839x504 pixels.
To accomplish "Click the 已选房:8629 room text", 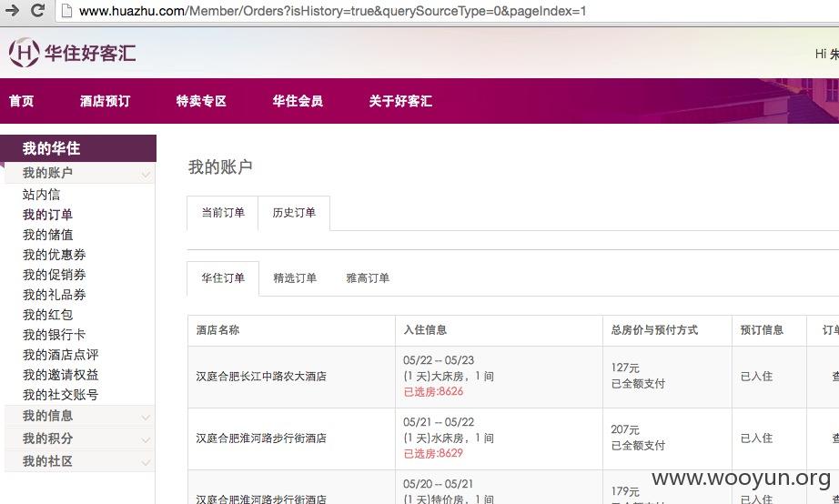I will [433, 454].
